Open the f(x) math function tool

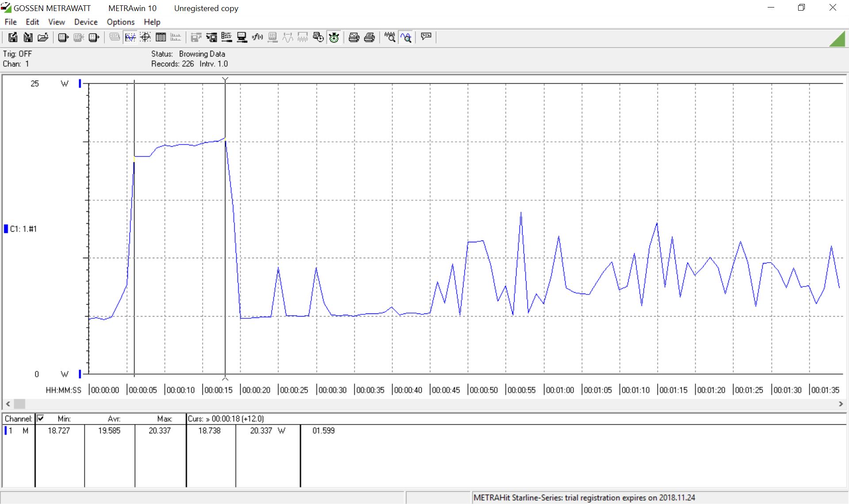(257, 38)
